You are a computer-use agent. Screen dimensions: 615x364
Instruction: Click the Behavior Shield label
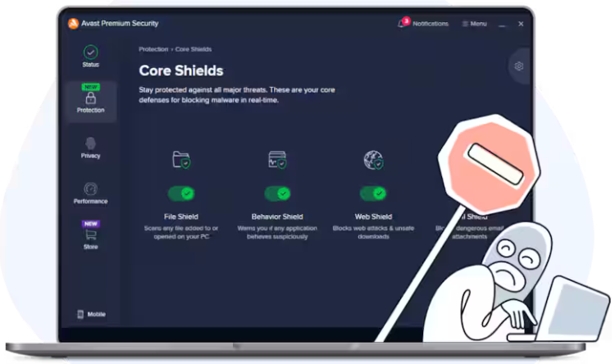[277, 216]
